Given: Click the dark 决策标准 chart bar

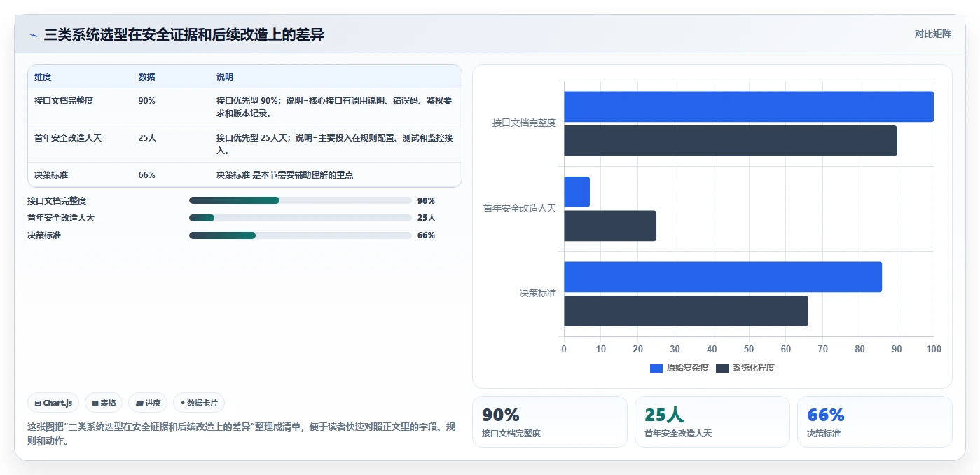Looking at the screenshot, I should 686,311.
